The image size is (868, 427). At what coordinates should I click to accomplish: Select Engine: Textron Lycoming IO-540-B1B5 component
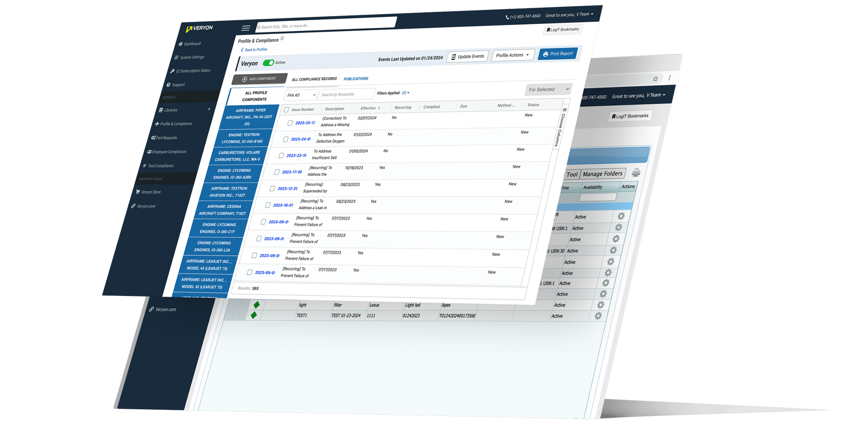(243, 138)
